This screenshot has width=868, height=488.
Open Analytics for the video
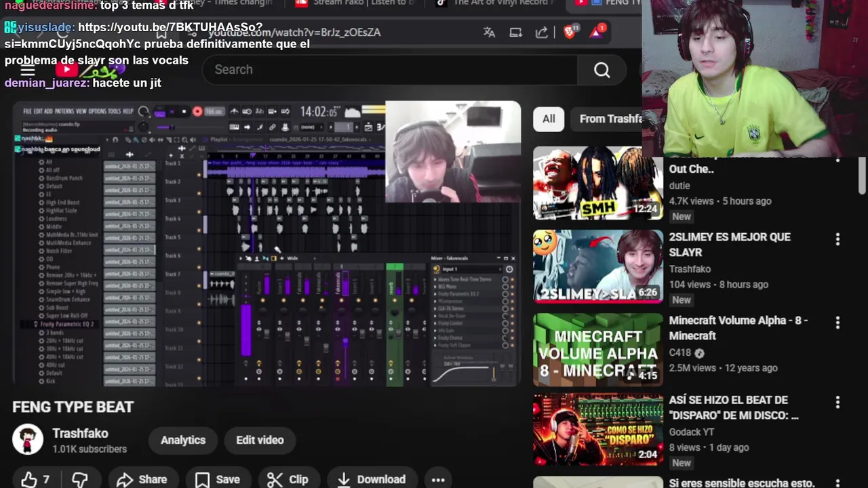click(183, 440)
